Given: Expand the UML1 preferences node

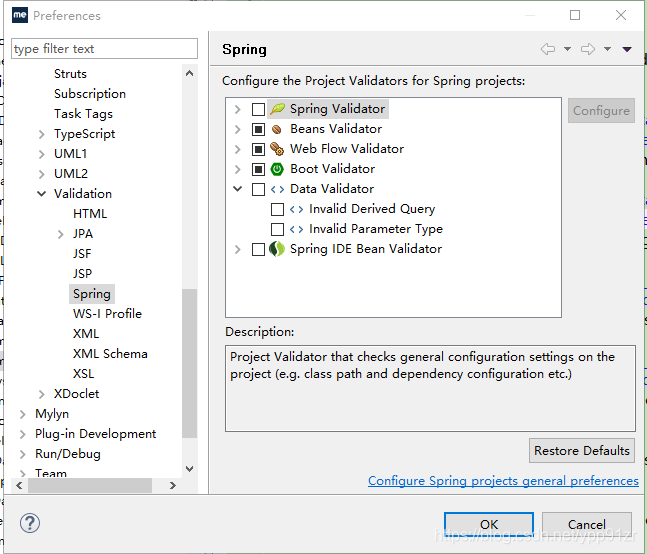Looking at the screenshot, I should click(x=41, y=154).
